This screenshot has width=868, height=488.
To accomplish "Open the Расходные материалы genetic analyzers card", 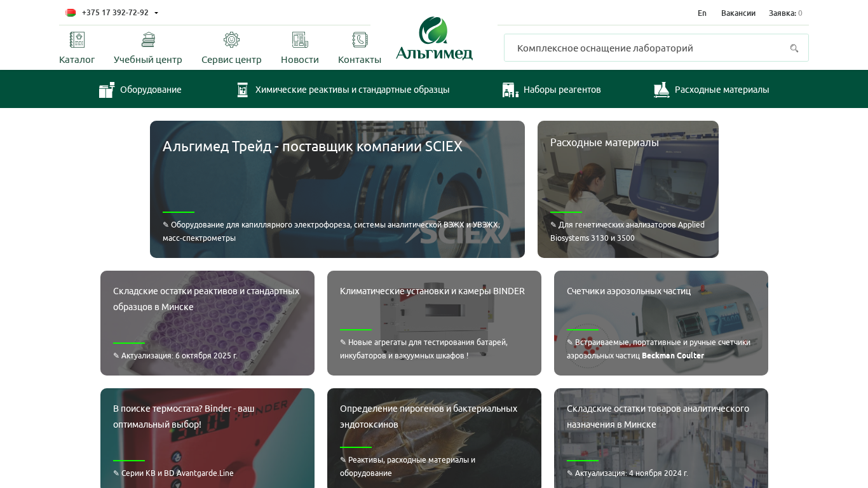I will point(628,189).
